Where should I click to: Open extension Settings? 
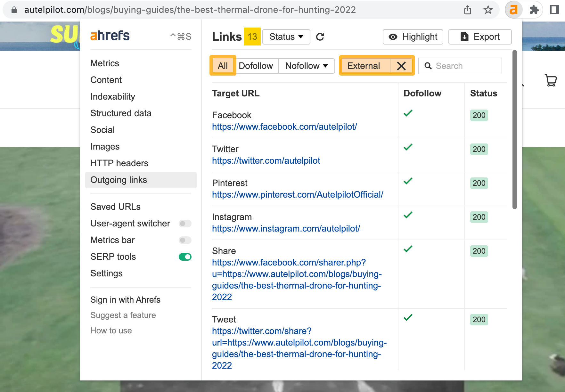click(x=106, y=274)
